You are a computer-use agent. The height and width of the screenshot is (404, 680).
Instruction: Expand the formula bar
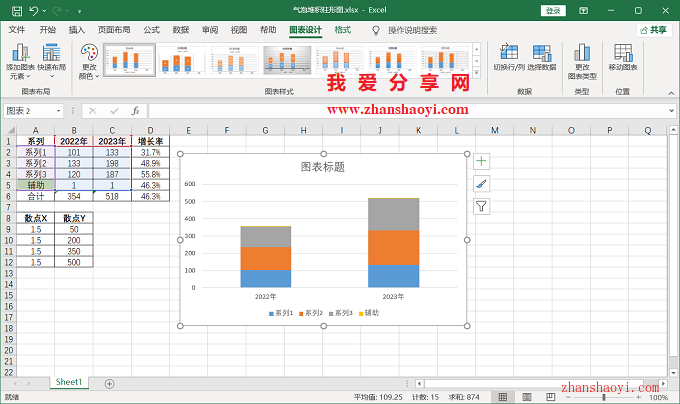pos(671,111)
